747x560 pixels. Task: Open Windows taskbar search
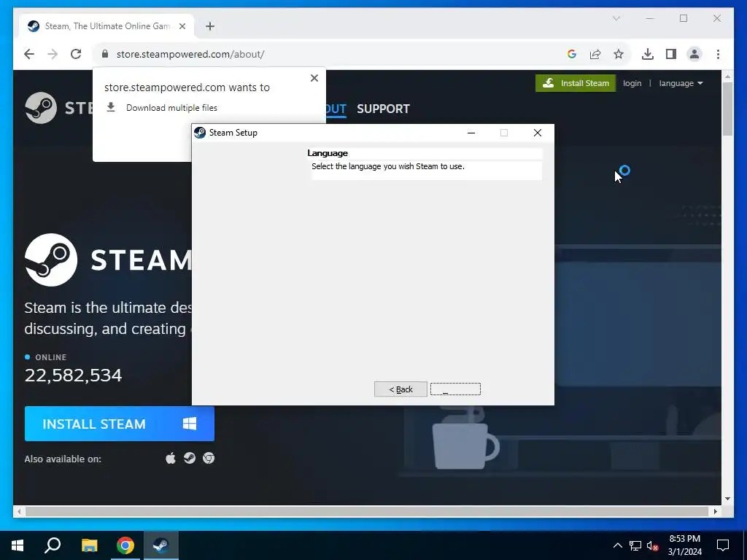tap(53, 545)
